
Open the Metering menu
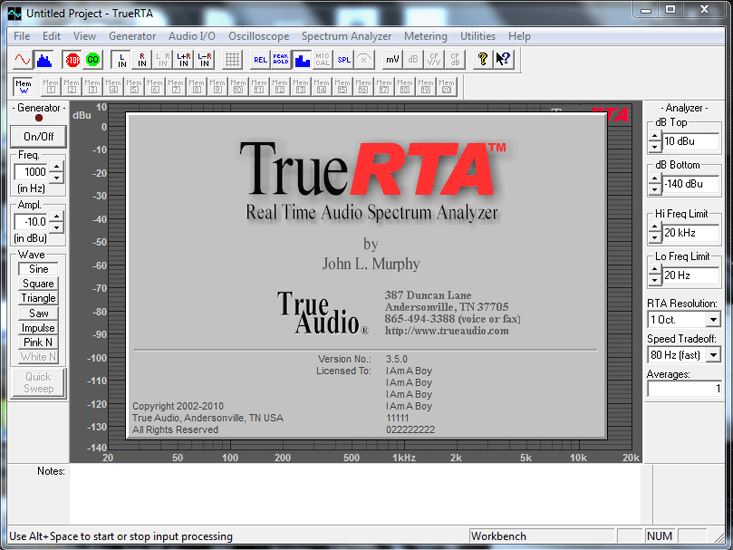[425, 36]
